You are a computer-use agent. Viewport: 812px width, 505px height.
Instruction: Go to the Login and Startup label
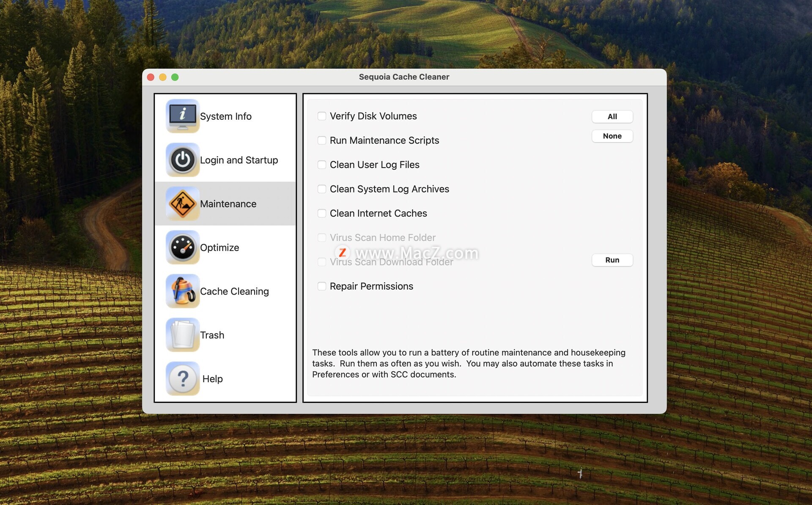pos(239,160)
